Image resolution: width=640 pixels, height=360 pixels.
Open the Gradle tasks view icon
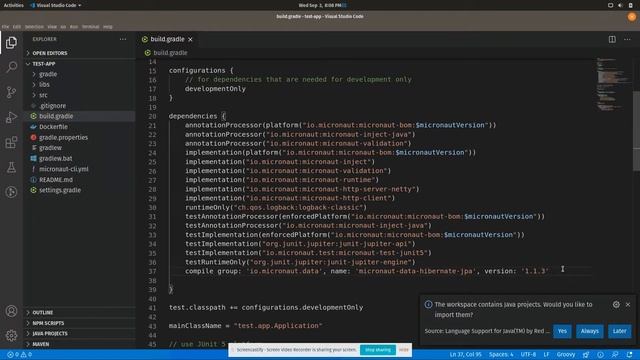tap(11, 192)
